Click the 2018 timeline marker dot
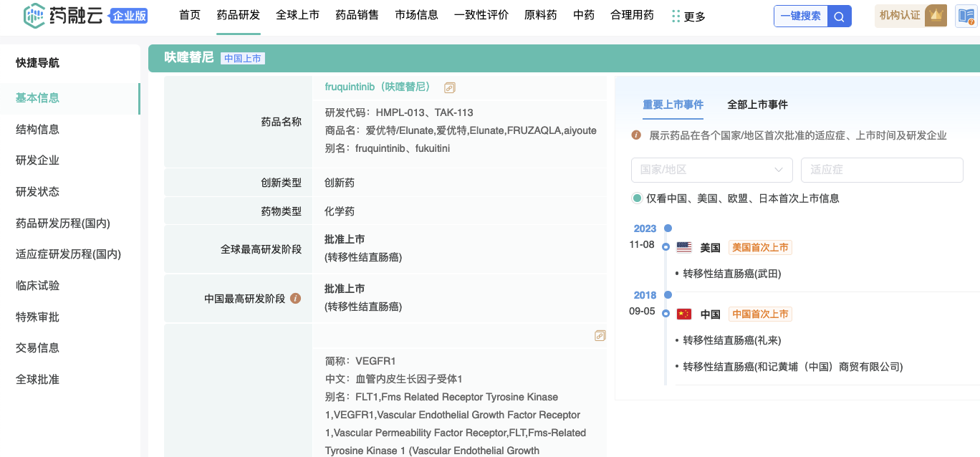This screenshot has width=980, height=457. [x=668, y=294]
